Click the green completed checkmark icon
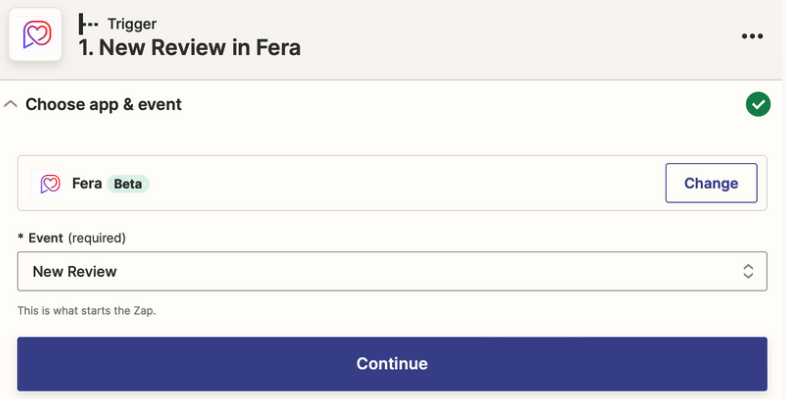This screenshot has height=399, width=786. click(x=758, y=104)
